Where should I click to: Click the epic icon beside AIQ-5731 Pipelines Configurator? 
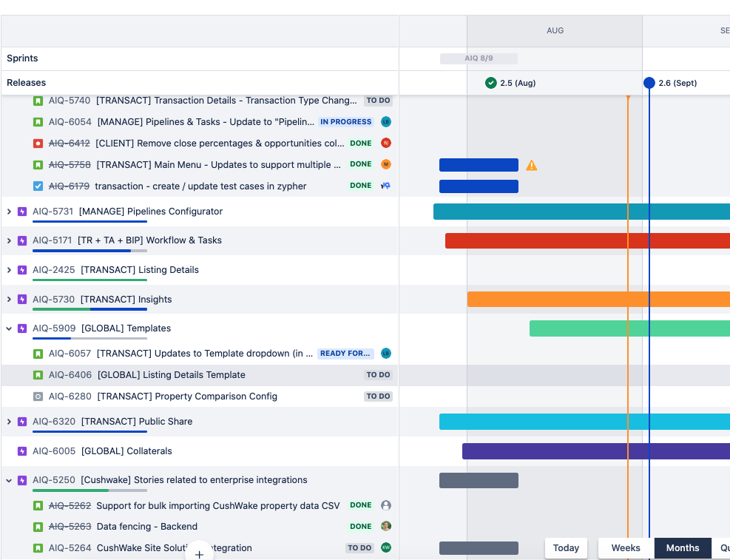click(x=22, y=212)
